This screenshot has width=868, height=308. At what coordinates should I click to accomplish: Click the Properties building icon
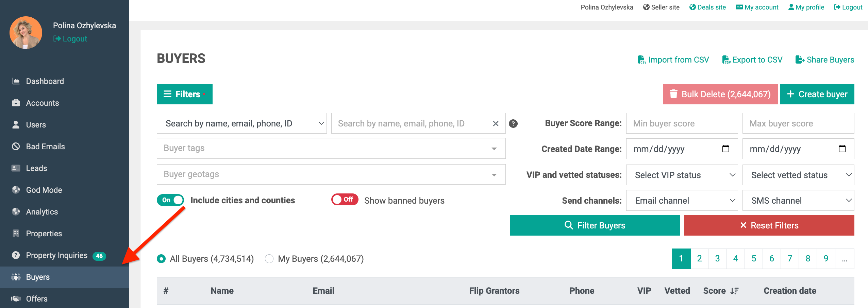click(16, 234)
